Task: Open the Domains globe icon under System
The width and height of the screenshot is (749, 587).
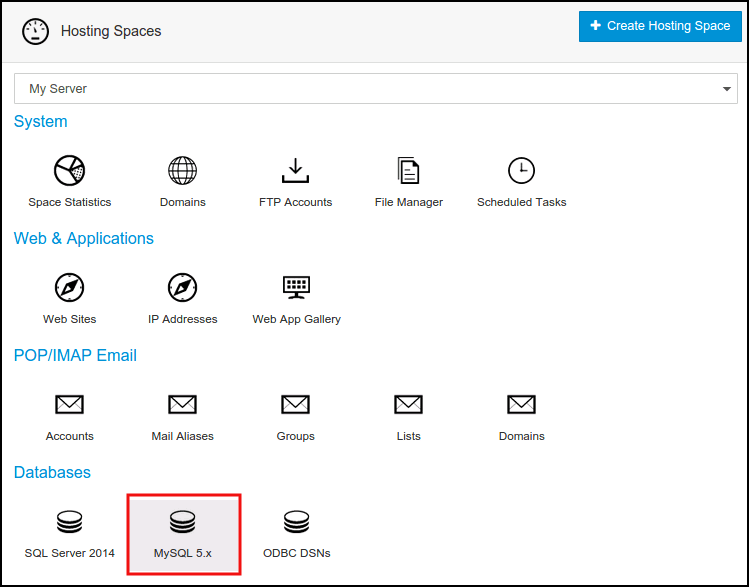Action: coord(182,171)
